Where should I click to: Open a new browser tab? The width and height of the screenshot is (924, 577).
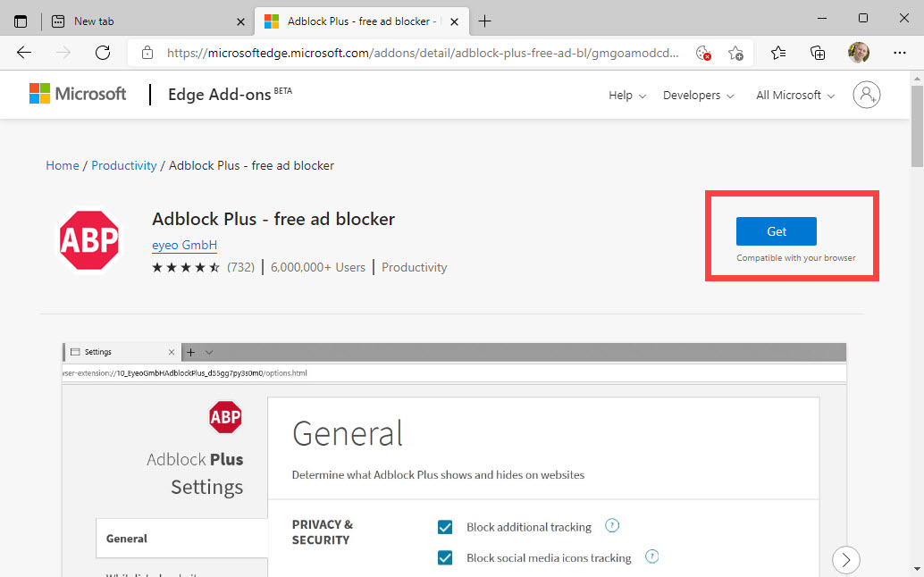pyautogui.click(x=485, y=21)
